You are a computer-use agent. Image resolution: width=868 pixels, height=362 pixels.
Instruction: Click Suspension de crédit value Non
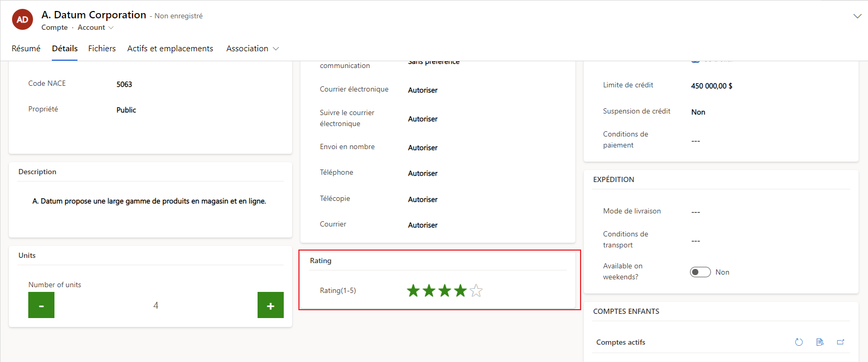[698, 112]
